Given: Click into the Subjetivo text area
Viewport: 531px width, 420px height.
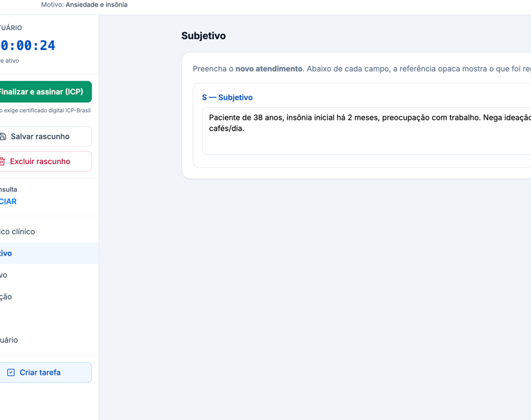Looking at the screenshot, I should click(x=366, y=131).
